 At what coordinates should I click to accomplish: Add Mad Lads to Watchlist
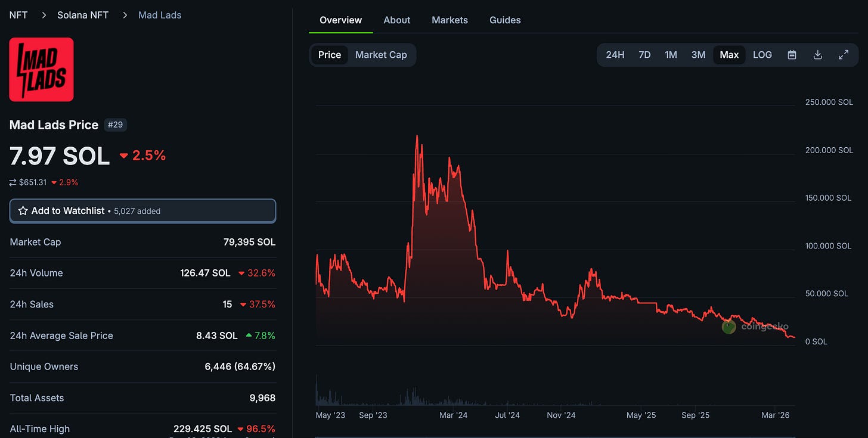(142, 211)
